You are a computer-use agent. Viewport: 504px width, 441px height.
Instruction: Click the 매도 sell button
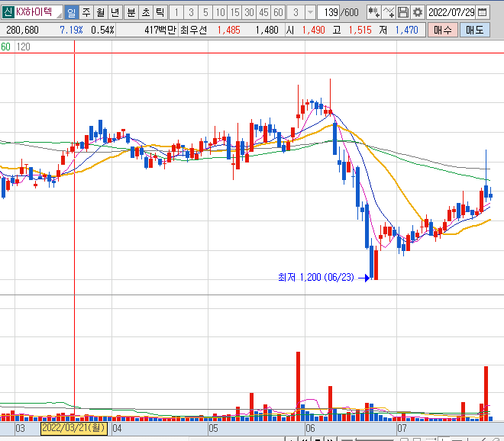point(475,31)
